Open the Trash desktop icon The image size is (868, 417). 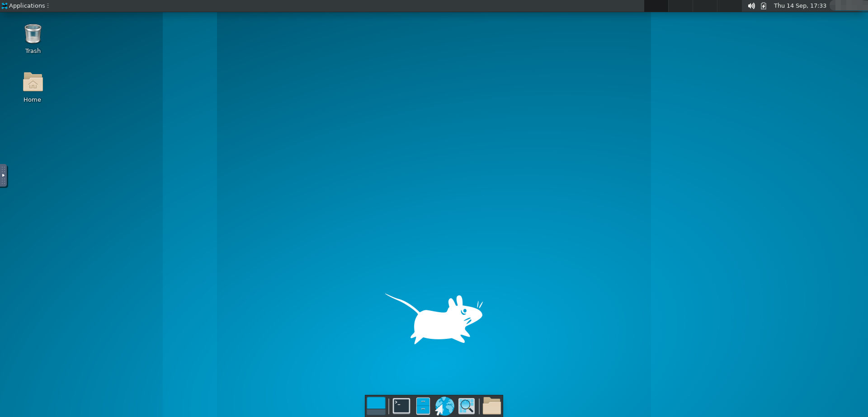33,39
